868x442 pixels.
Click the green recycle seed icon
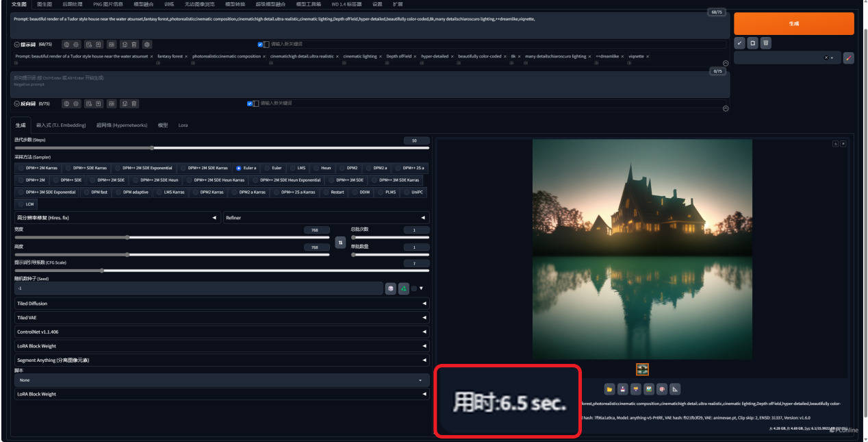click(x=403, y=288)
